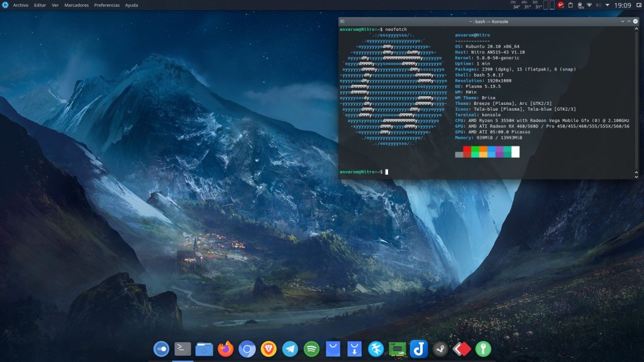The width and height of the screenshot is (644, 362).
Task: Open the file manager folder icon
Action: coord(204,348)
